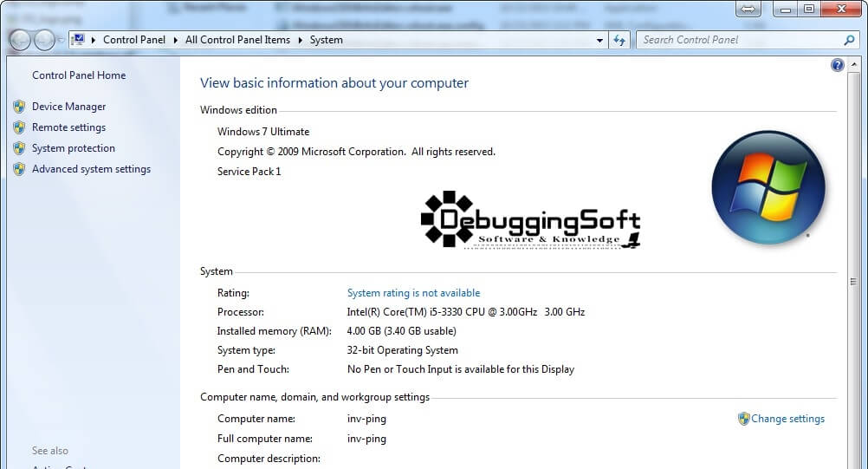Click the vertical scrollbar thumb
The width and height of the screenshot is (868, 469).
tap(853, 281)
